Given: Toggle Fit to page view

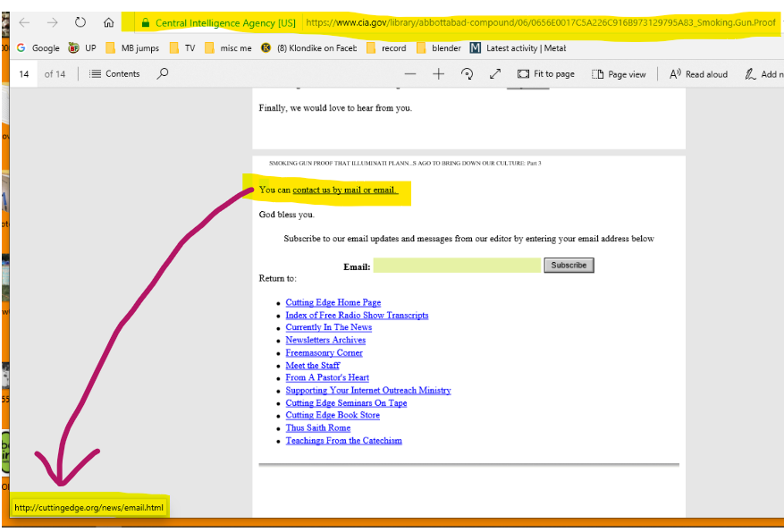Looking at the screenshot, I should click(546, 74).
